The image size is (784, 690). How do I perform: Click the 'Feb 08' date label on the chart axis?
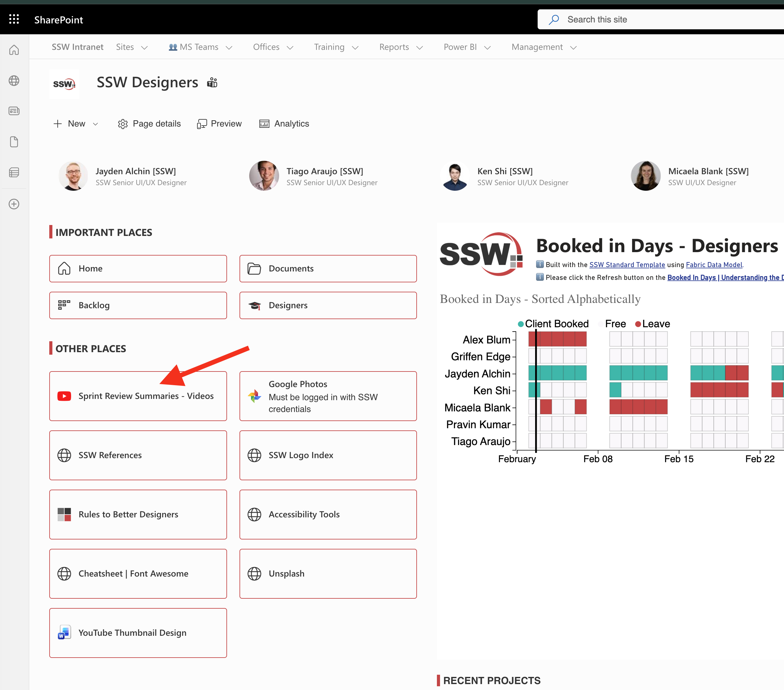(x=598, y=459)
